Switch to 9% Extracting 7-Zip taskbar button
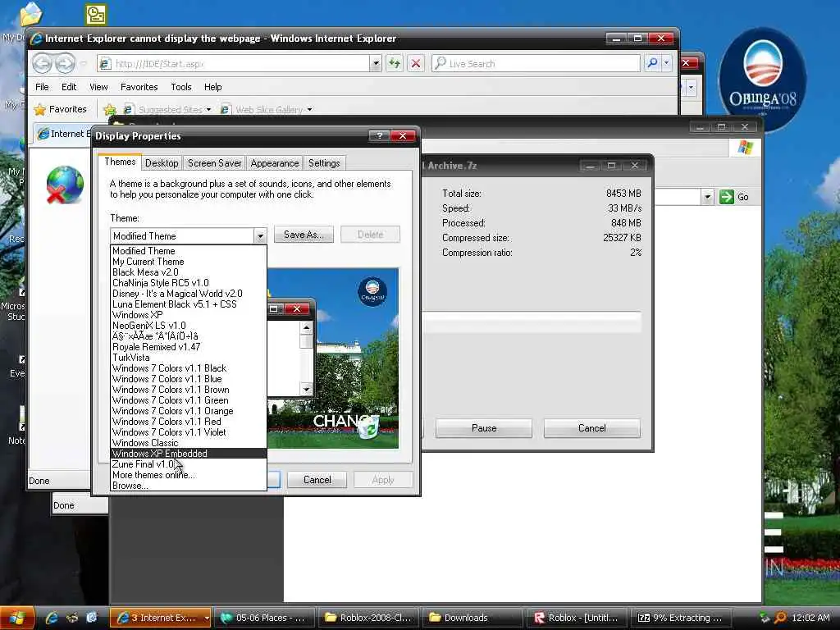This screenshot has width=840, height=630. point(681,618)
